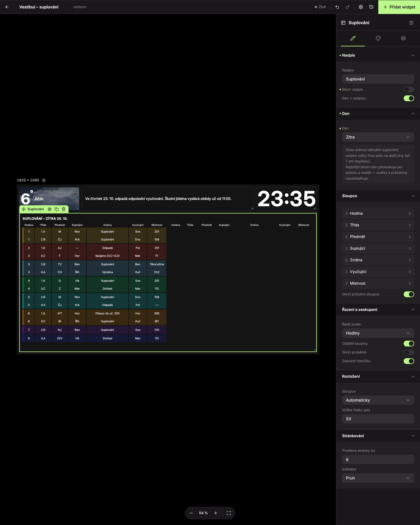Image resolution: width=420 pixels, height=525 pixels.
Task: Click Přidat widget button
Action: (x=399, y=7)
